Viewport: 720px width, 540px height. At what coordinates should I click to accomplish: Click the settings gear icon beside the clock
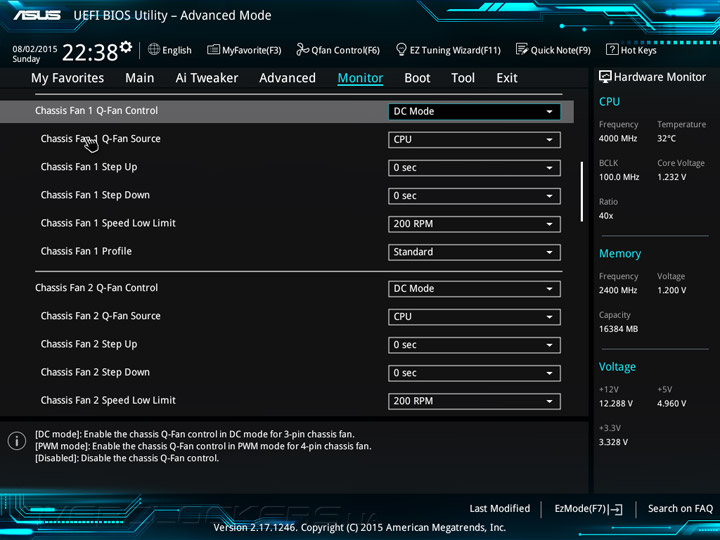pos(126,46)
